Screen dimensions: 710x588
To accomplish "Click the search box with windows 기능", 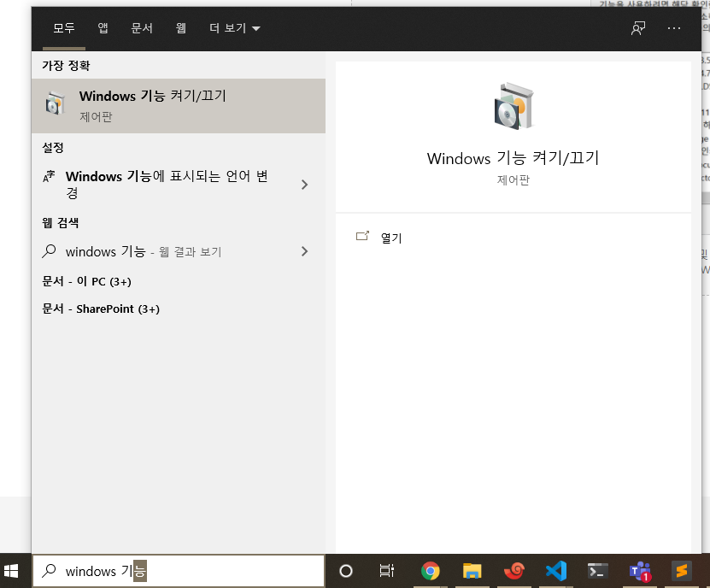I will [x=179, y=571].
